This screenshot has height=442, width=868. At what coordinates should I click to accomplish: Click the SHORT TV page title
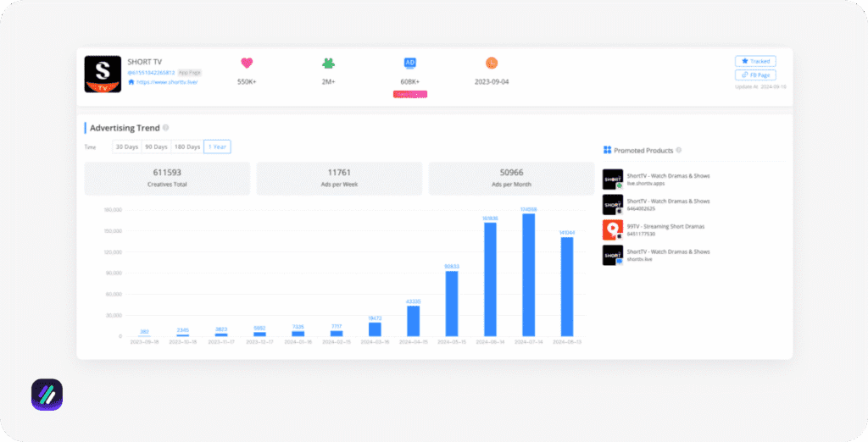(144, 62)
